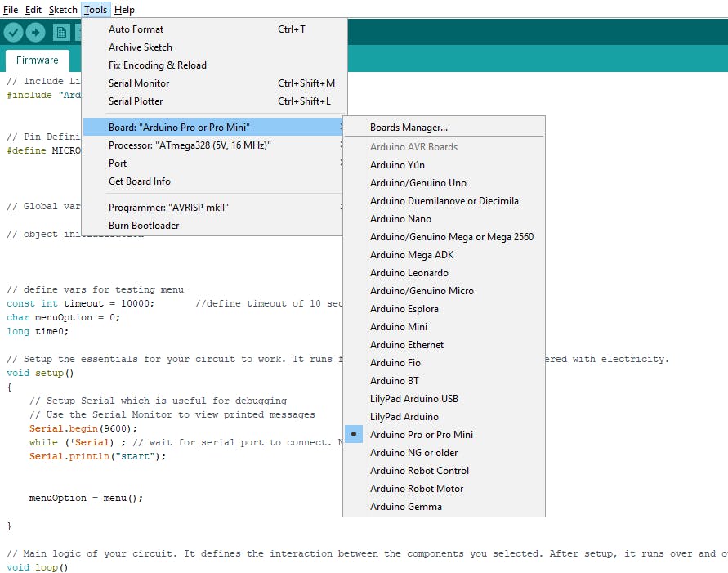This screenshot has height=573, width=728.
Task: Pick Arduino Nano from board list
Action: pos(400,219)
